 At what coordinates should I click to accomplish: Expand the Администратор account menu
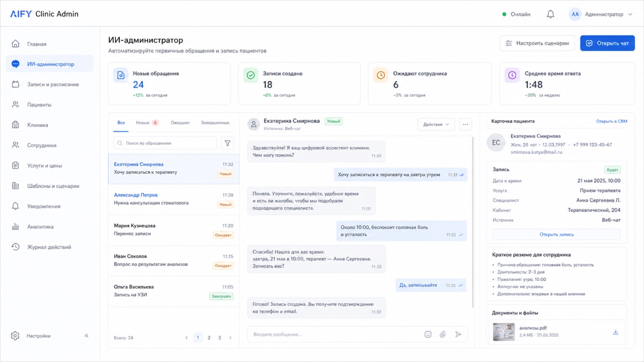click(x=601, y=14)
